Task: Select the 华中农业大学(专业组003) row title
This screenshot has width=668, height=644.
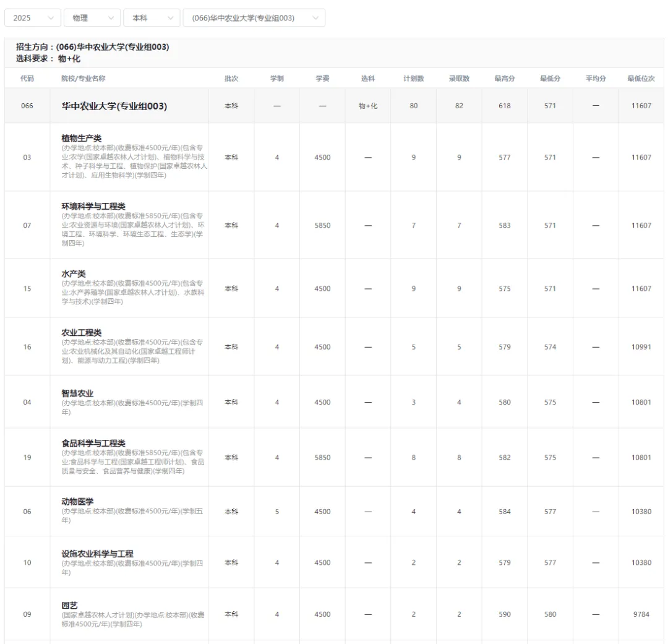Action: coord(114,106)
